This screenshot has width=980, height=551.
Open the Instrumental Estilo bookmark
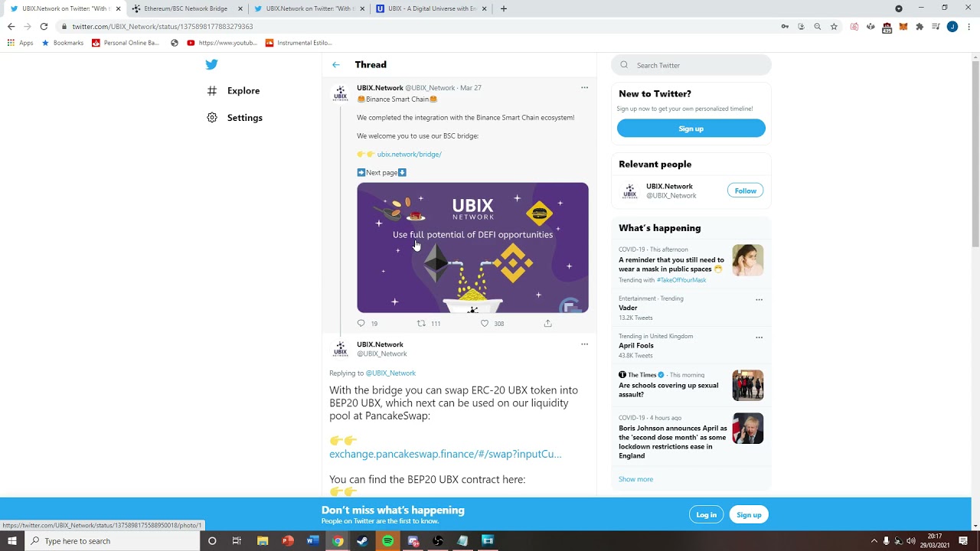point(299,43)
